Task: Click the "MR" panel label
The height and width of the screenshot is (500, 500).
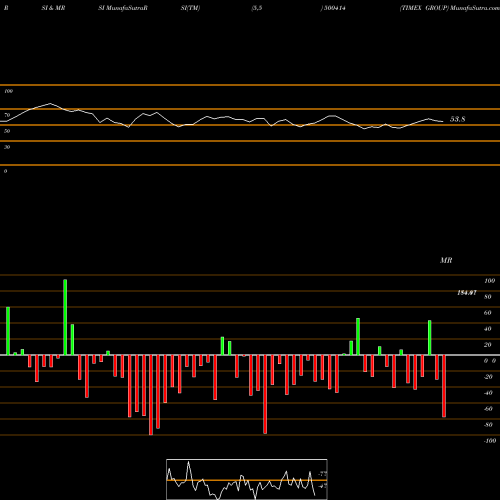Action: click(x=446, y=260)
